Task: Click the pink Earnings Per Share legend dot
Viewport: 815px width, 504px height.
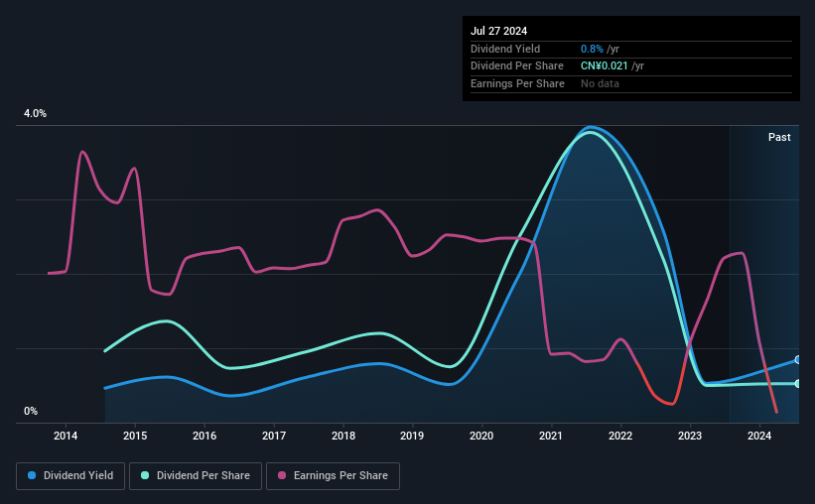Action: pos(282,475)
